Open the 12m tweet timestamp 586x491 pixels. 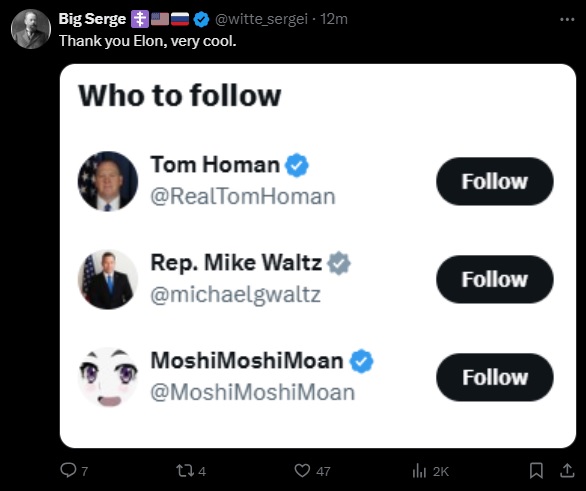pos(334,19)
